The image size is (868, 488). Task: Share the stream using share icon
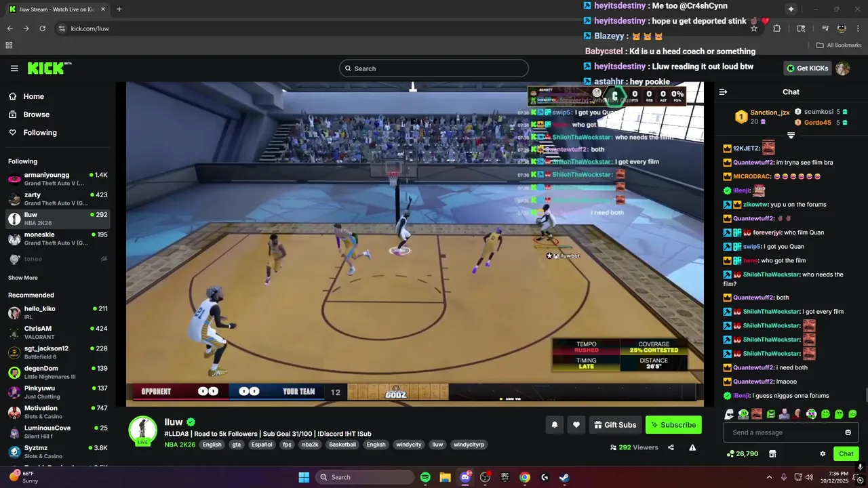[671, 447]
